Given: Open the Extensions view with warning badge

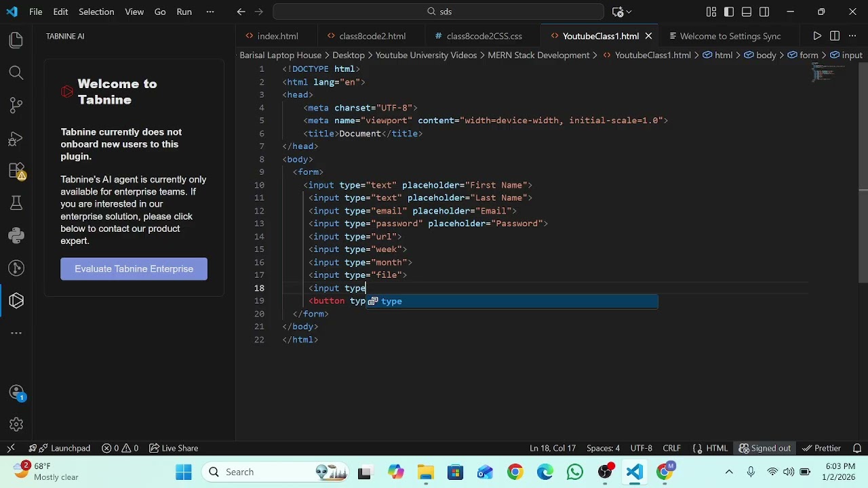Looking at the screenshot, I should pos(16,171).
